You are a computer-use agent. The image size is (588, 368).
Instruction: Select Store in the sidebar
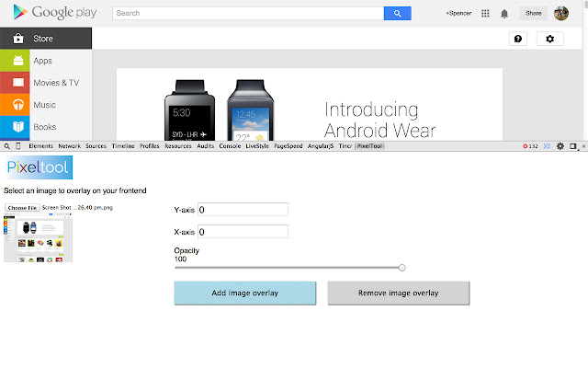pyautogui.click(x=46, y=39)
